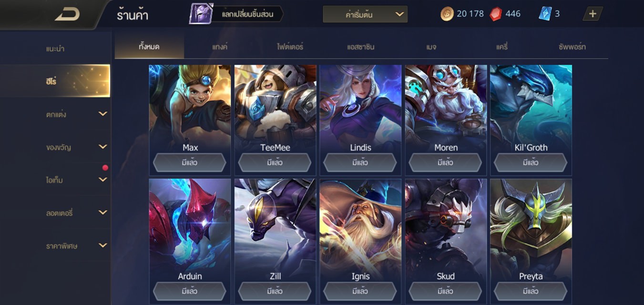Open the แนะนำ sidebar menu item

(55, 49)
